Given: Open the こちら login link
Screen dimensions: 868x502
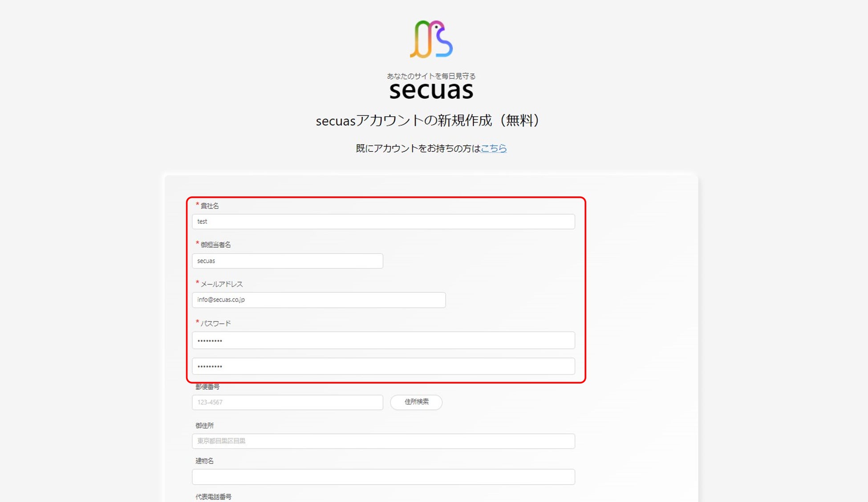Looking at the screenshot, I should tap(493, 148).
